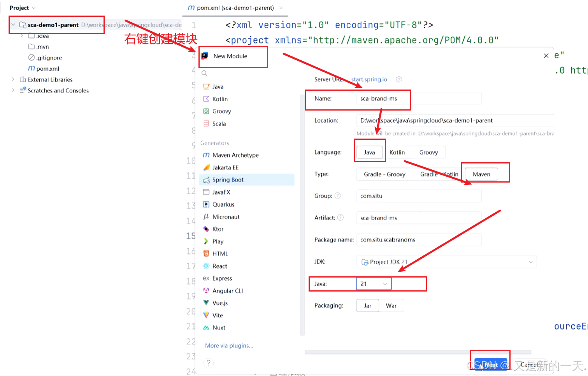Edit the Location path field

click(x=455, y=121)
